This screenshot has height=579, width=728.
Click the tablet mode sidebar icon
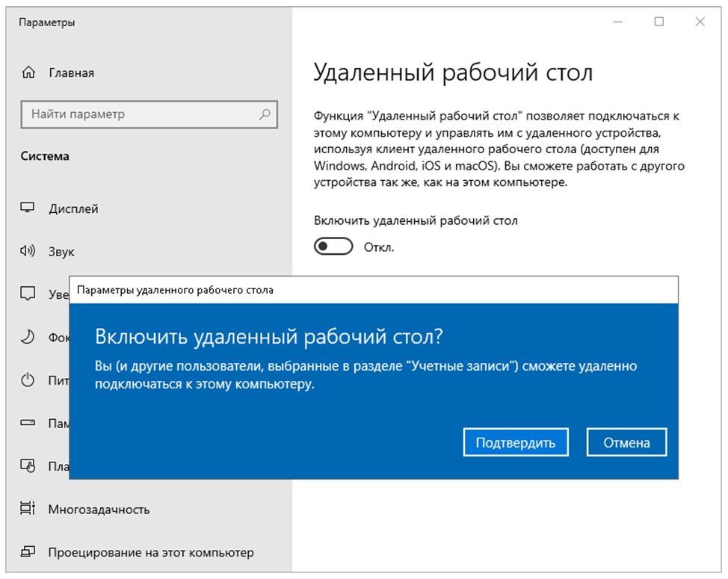tap(28, 466)
